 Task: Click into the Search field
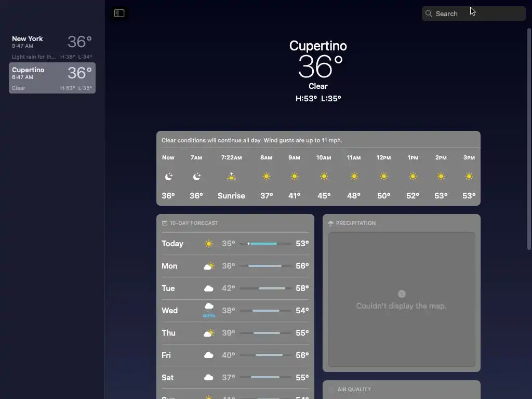click(x=473, y=14)
